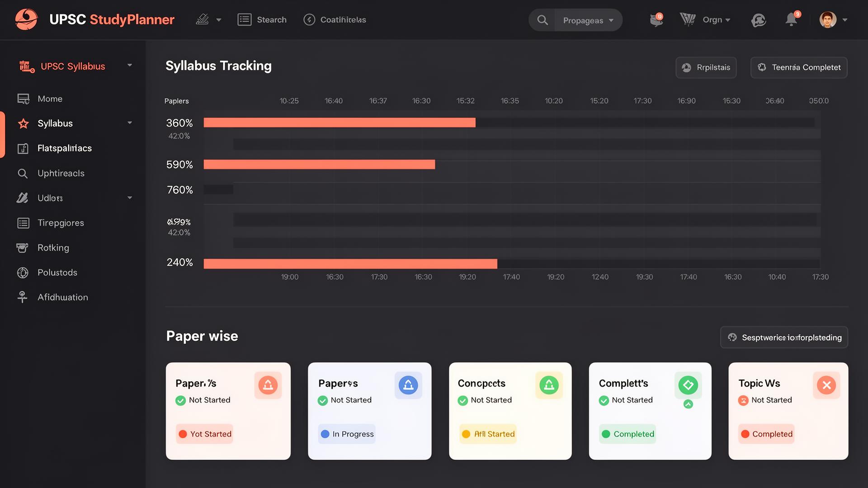Click the UPSC StudyPlanner logo icon
This screenshot has width=868, height=488.
(26, 19)
